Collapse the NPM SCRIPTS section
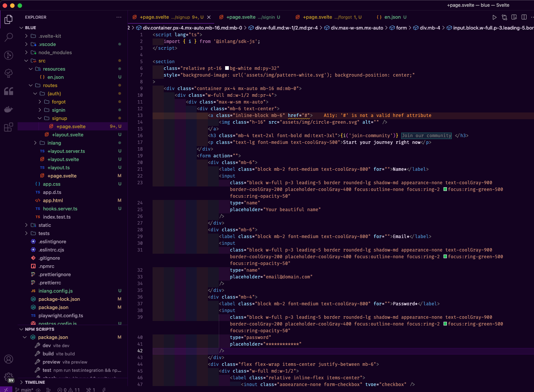 (x=39, y=329)
